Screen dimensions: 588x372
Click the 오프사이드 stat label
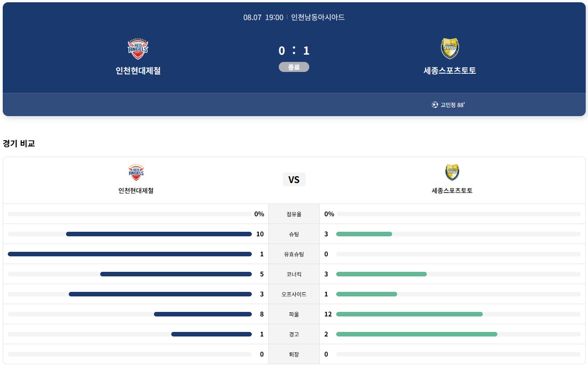294,294
